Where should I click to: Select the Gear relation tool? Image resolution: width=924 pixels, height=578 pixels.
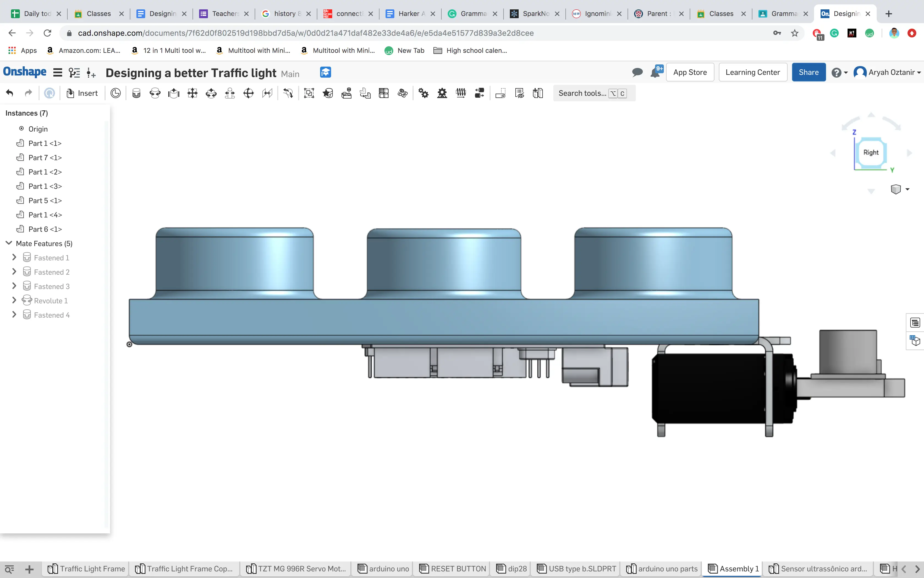pyautogui.click(x=424, y=93)
